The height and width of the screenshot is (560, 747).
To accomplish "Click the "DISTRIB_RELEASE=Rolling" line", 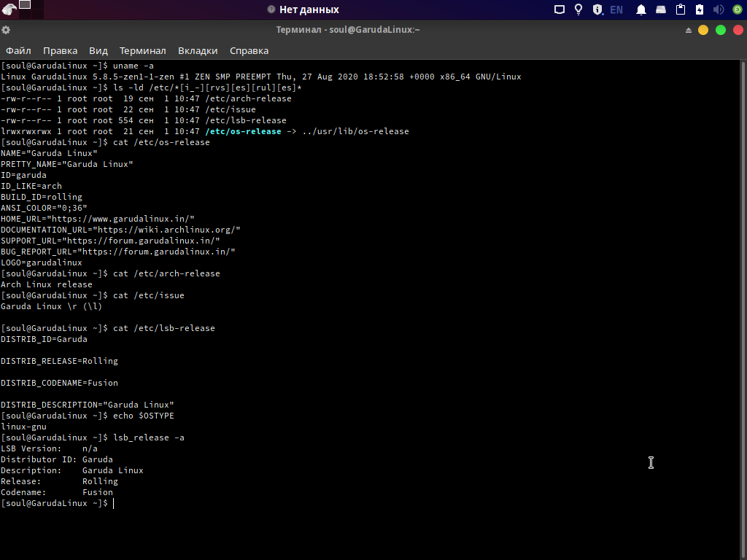I will [60, 362].
